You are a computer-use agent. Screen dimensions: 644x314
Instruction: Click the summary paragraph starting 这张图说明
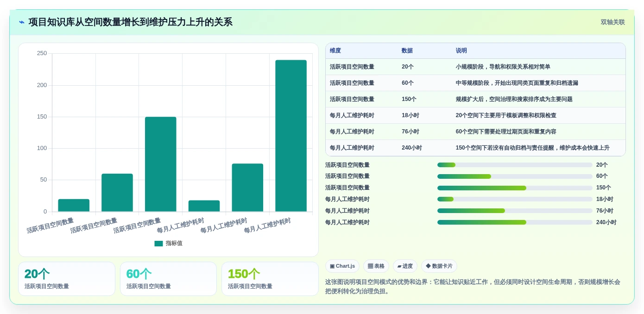(473, 287)
